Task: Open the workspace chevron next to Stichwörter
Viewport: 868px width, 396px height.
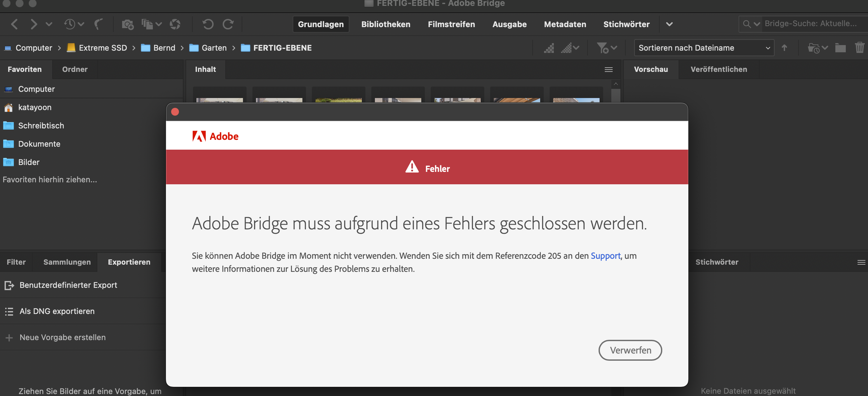Action: (669, 24)
